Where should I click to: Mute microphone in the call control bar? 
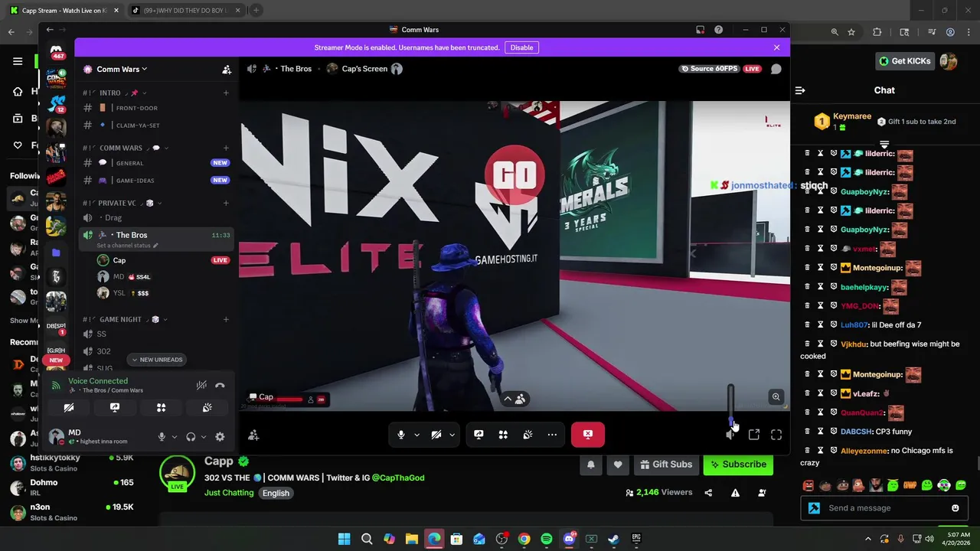pyautogui.click(x=400, y=435)
